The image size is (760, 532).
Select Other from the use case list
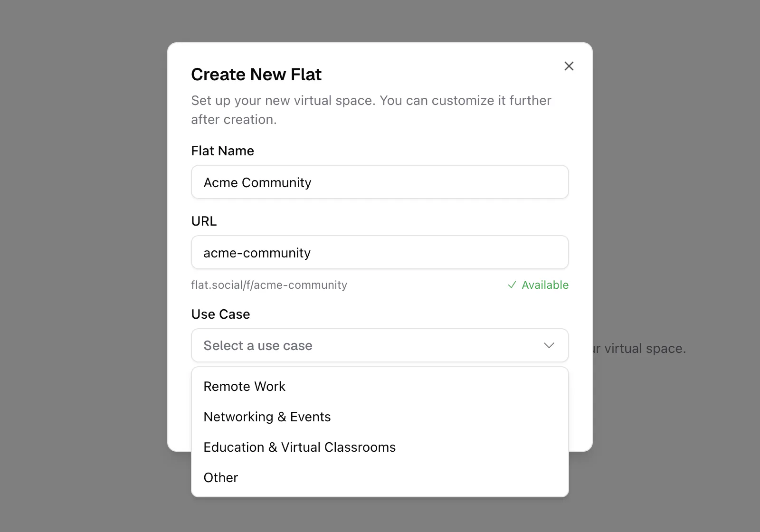pyautogui.click(x=380, y=477)
